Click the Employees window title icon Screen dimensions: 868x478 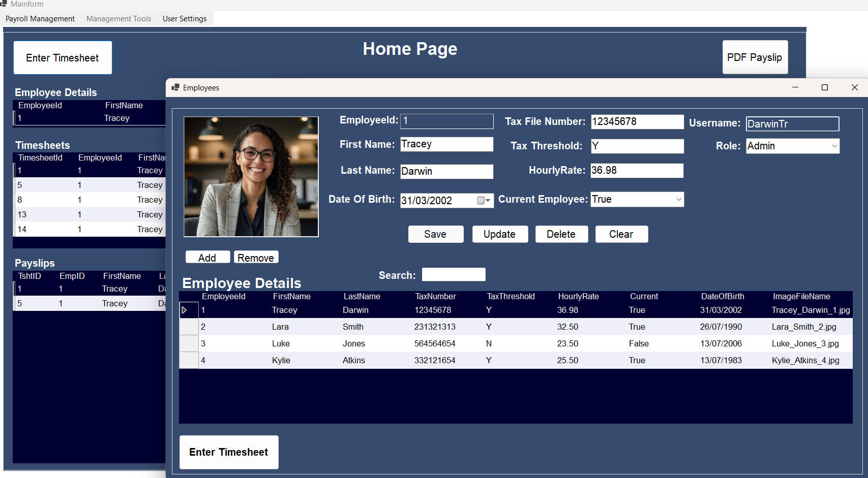(x=175, y=87)
